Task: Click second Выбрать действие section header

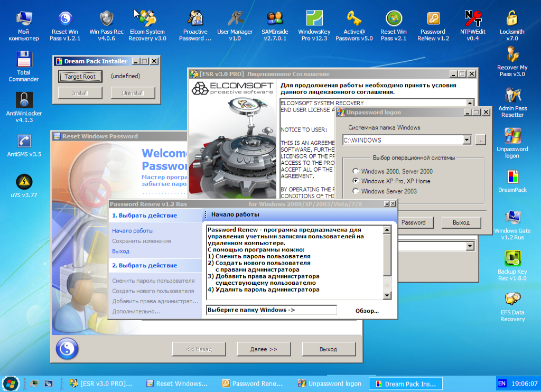Action: coord(156,265)
